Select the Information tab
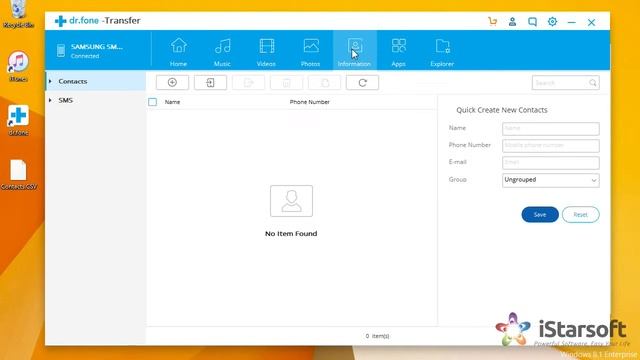This screenshot has width=640, height=360. click(355, 51)
